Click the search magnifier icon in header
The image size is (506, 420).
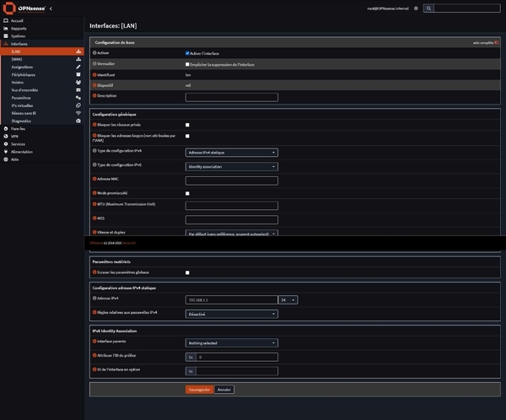428,8
